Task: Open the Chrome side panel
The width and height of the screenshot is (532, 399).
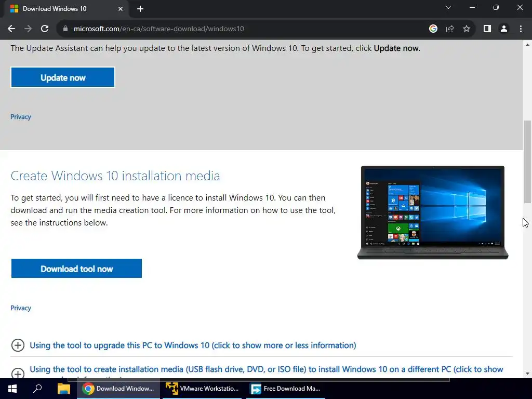Action: 487,29
